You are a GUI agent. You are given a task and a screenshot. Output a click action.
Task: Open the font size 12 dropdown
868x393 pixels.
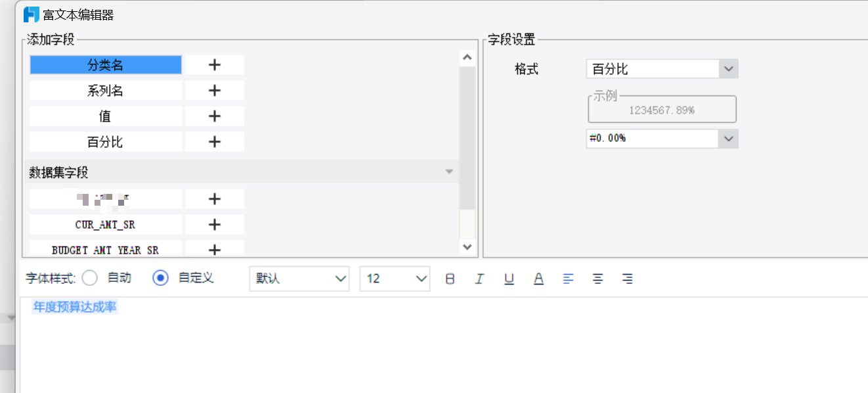(395, 279)
